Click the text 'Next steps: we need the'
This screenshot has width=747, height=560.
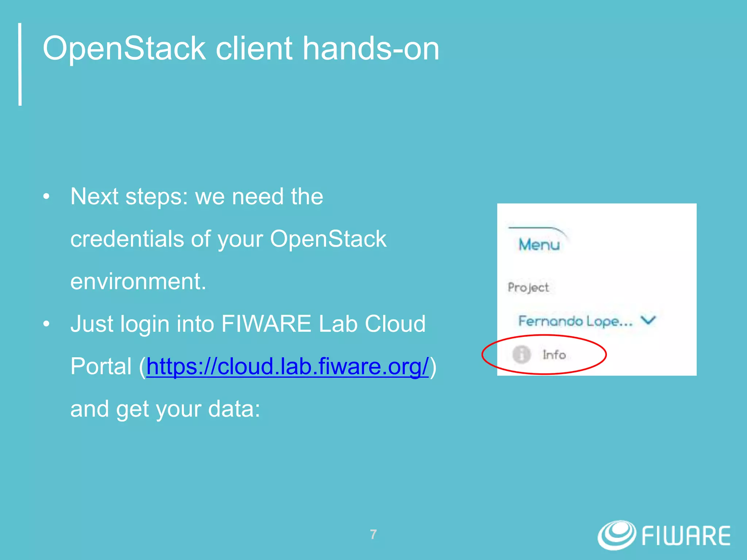pyautogui.click(x=197, y=197)
